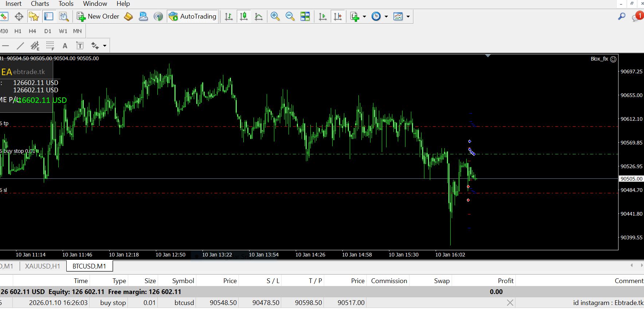The height and width of the screenshot is (309, 644).
Task: Expand the periodicity clock dropdown arrow
Action: [x=386, y=16]
